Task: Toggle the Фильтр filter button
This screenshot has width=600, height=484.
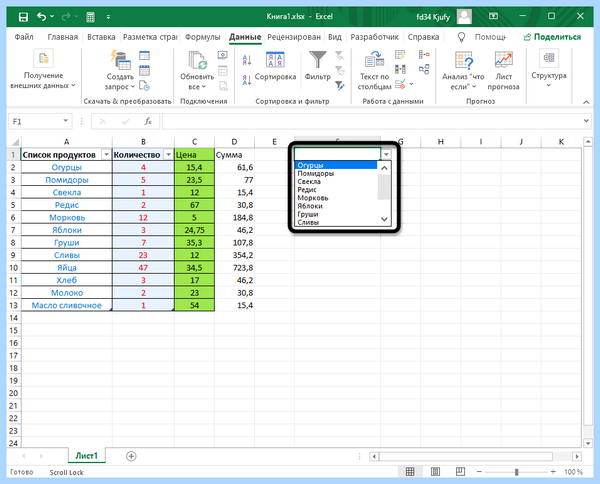Action: click(318, 66)
